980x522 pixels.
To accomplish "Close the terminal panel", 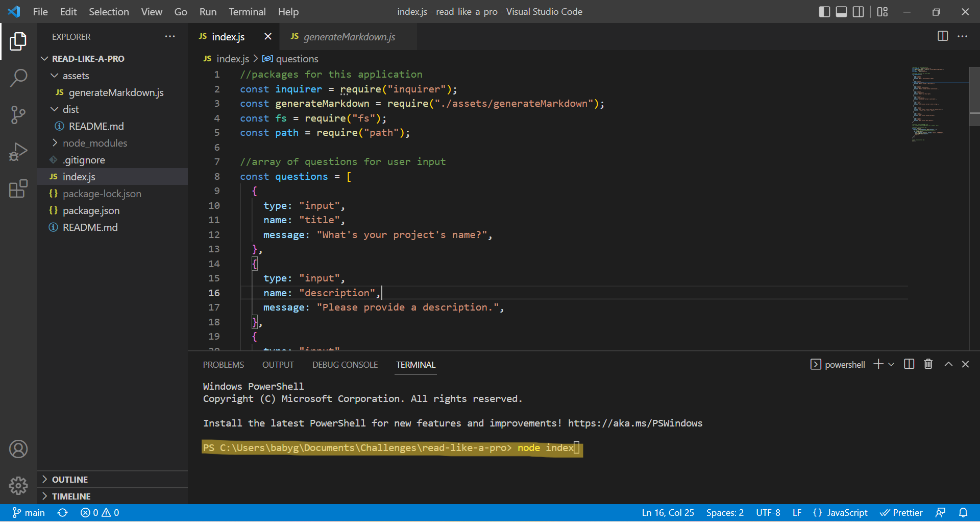I will (965, 364).
